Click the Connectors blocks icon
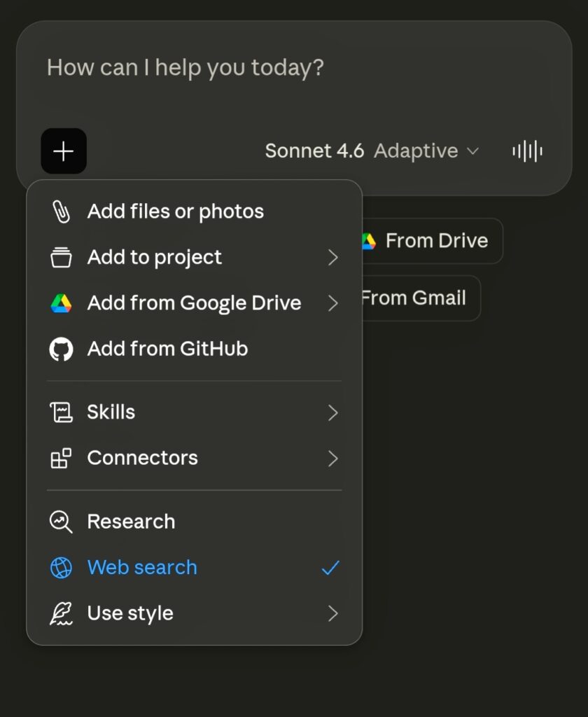The width and height of the screenshot is (588, 717). (x=61, y=459)
